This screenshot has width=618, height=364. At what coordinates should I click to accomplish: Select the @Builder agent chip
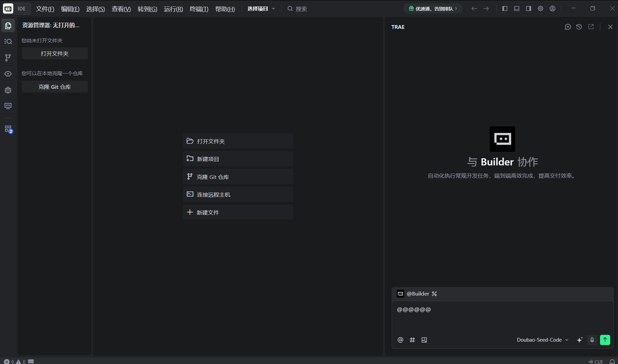pyautogui.click(x=413, y=294)
